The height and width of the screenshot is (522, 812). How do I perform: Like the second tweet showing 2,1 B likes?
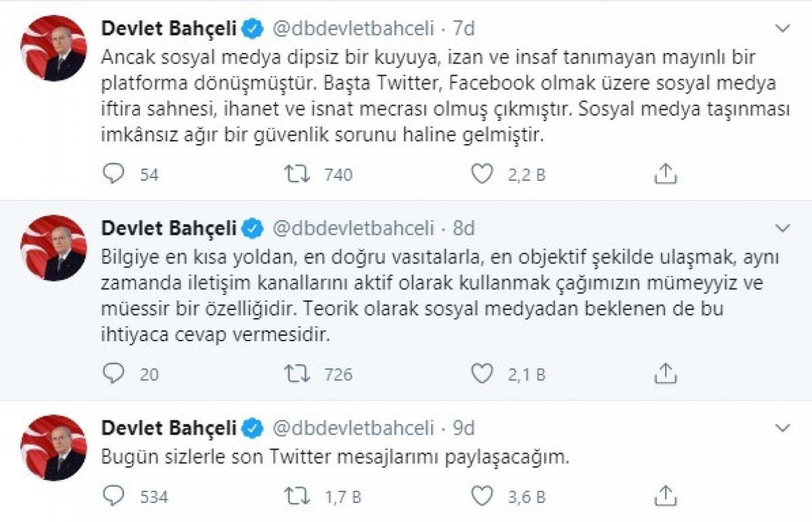point(482,372)
